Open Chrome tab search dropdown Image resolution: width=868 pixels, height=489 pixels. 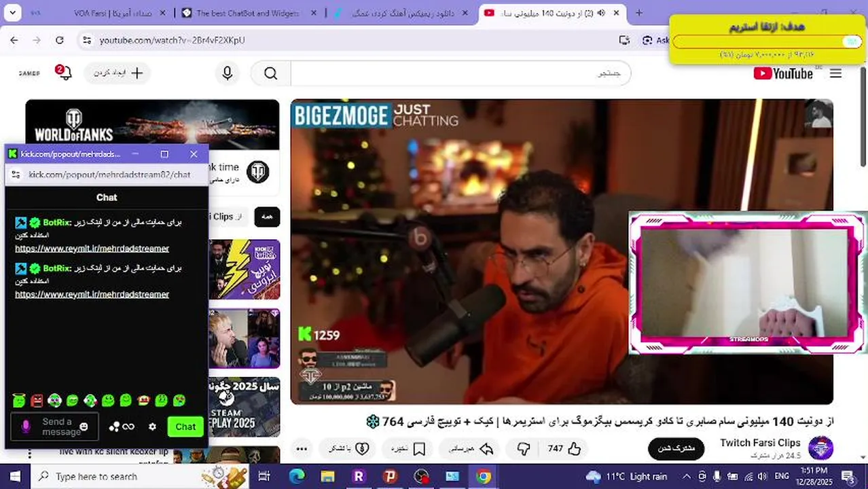(x=12, y=13)
